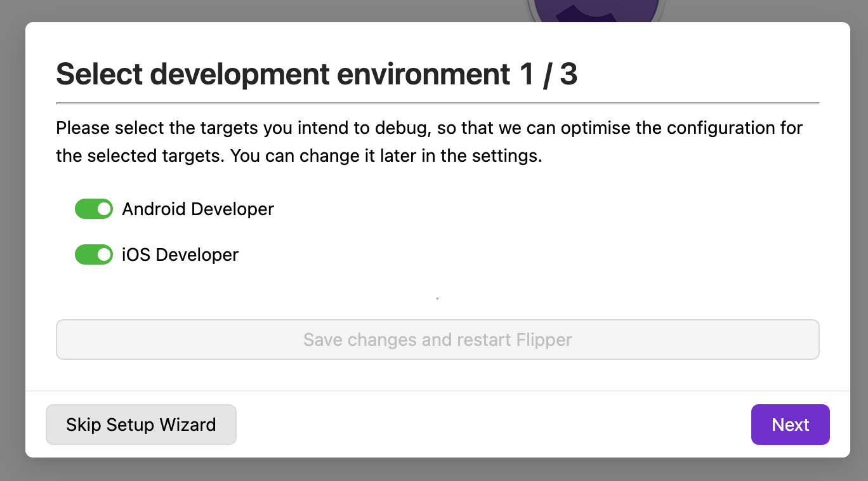Click the Flipper logo behind dialog
This screenshot has width=868, height=481.
[596, 11]
